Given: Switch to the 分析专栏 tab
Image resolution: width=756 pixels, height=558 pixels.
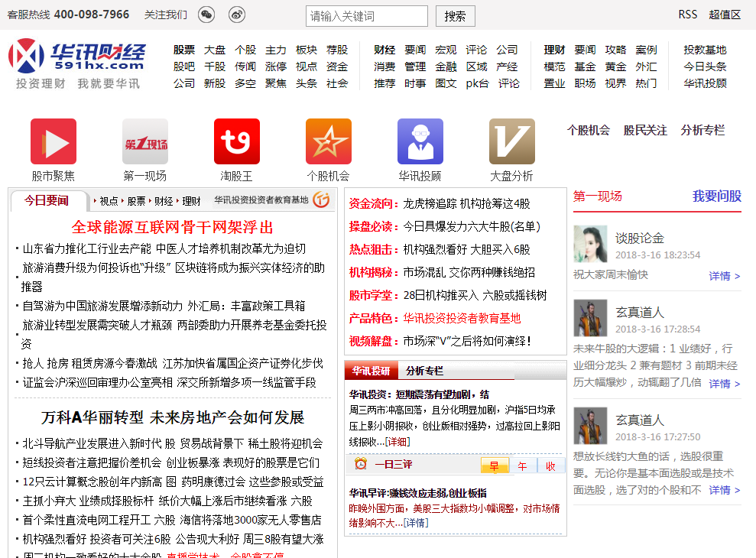Looking at the screenshot, I should coord(424,371).
